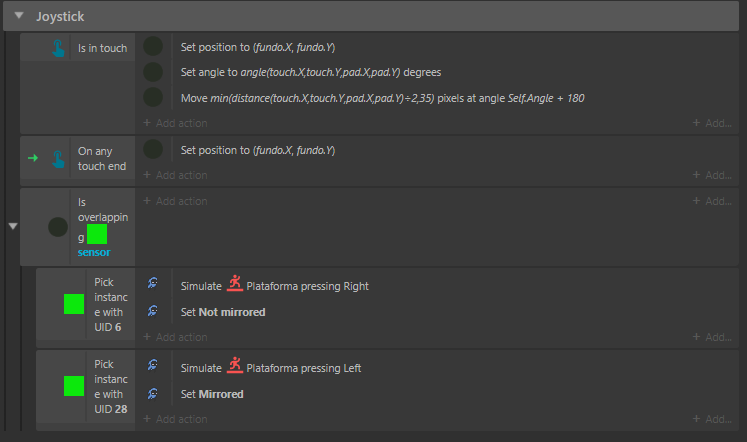Screen dimensions: 747x442
Task: Click the red Plataforma behavior icon in pressing Left
Action: point(234,365)
